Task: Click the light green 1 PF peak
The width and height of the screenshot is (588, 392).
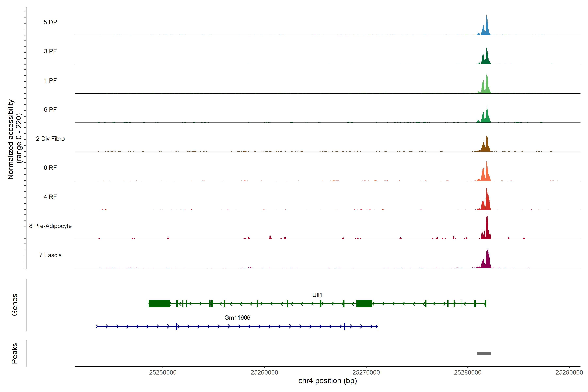Action: [487, 86]
